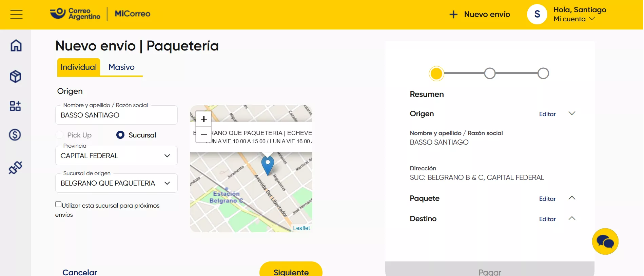Click the second progress step circle

[x=490, y=73]
